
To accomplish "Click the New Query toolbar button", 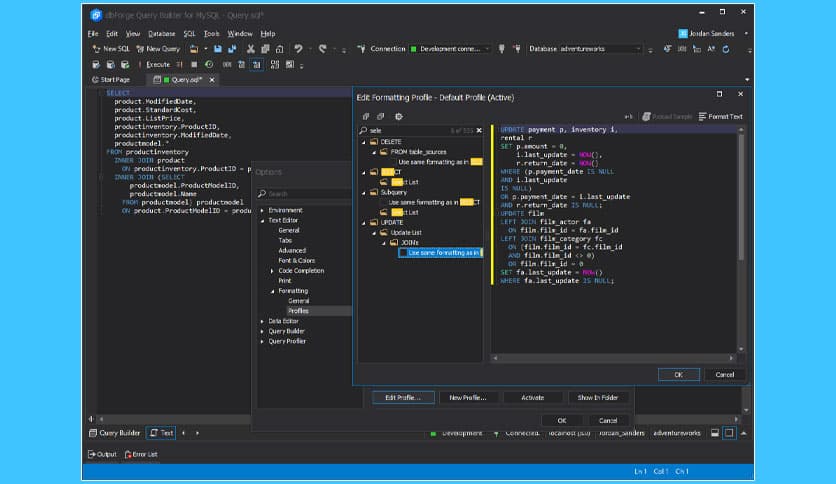I will pos(158,49).
